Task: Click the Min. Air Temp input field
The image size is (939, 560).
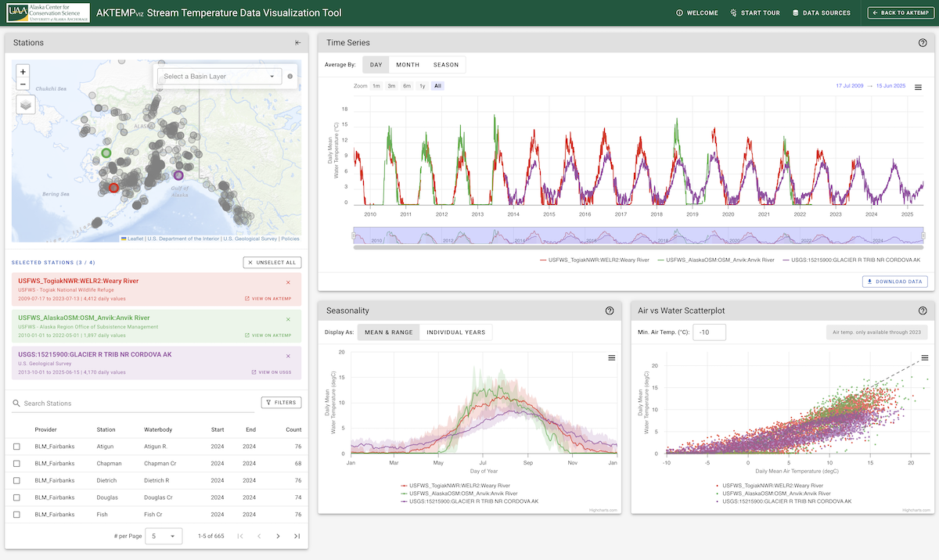Action: 710,332
